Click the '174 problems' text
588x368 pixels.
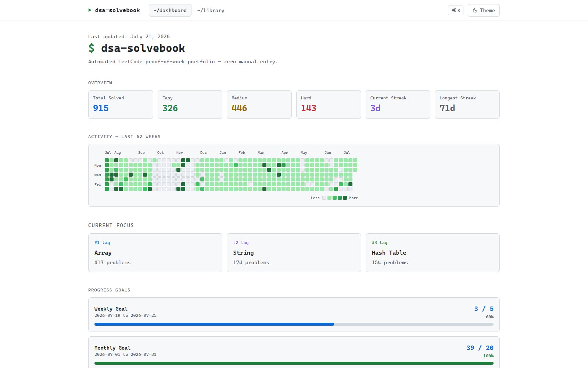(251, 262)
